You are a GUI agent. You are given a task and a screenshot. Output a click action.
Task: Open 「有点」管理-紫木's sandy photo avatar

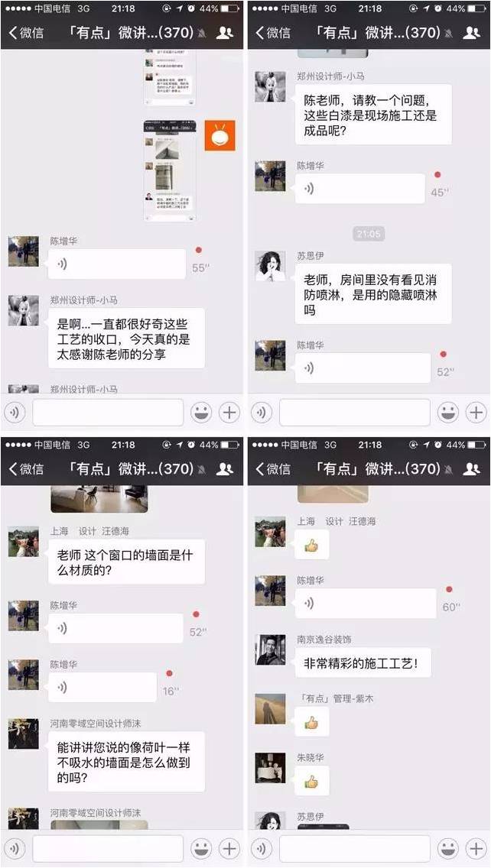point(270,709)
